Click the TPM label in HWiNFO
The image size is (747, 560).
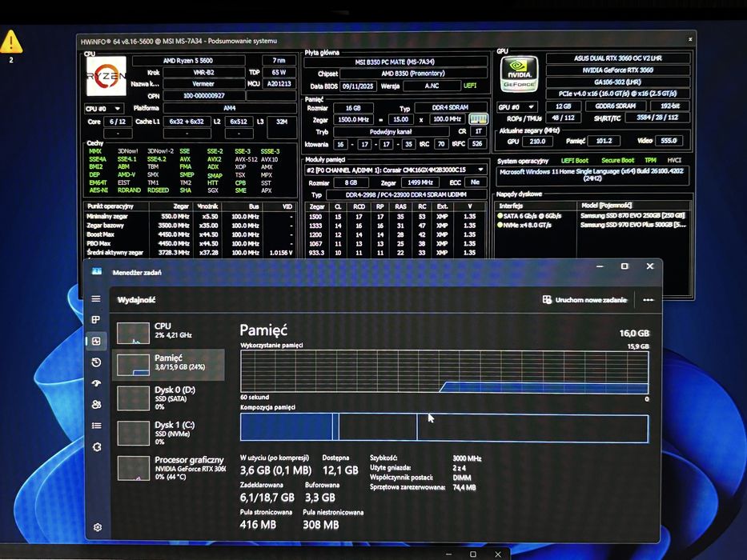(x=650, y=161)
